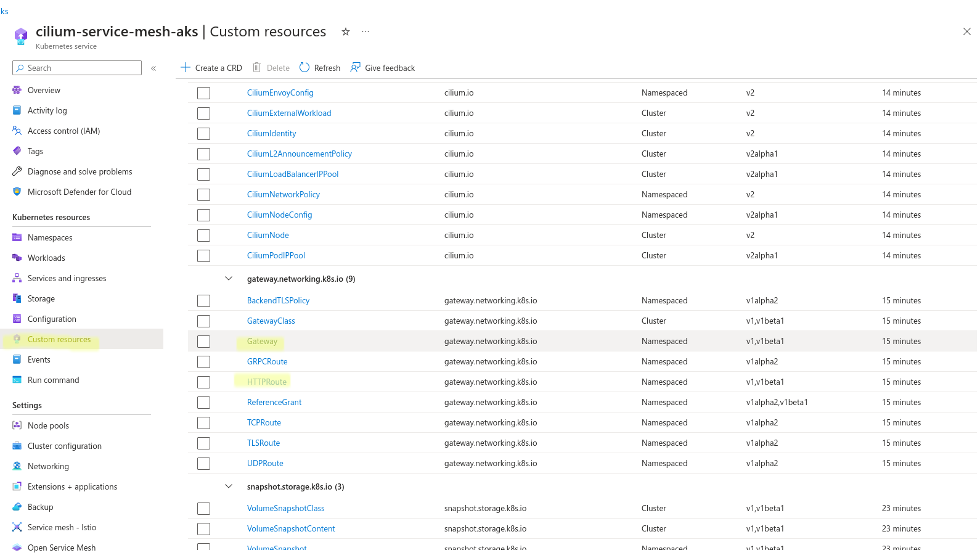Screen dimensions: 980x558
Task: Check the UDPRoute row checkbox
Action: click(x=203, y=464)
